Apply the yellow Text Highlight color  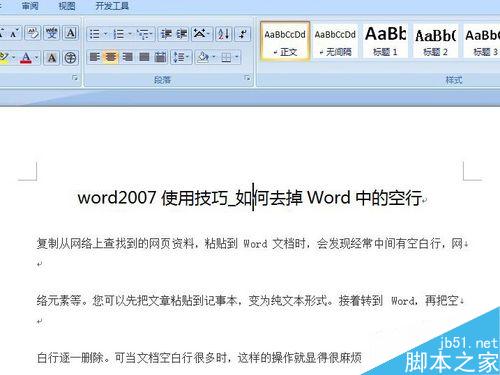pyautogui.click(x=4, y=58)
